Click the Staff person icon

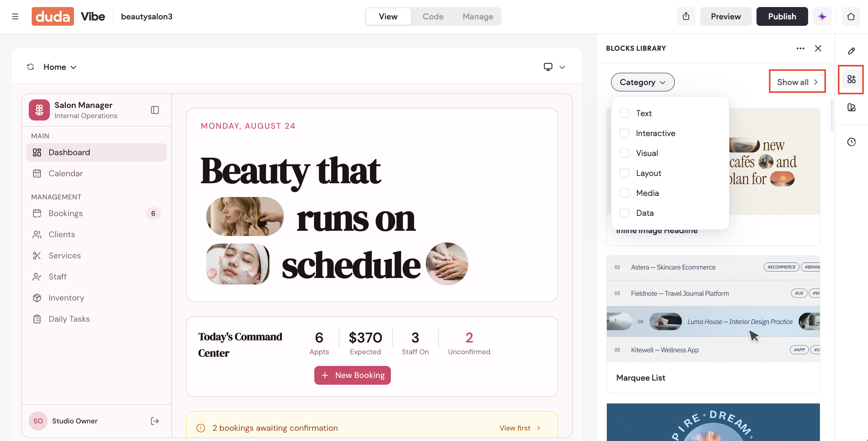[37, 277]
